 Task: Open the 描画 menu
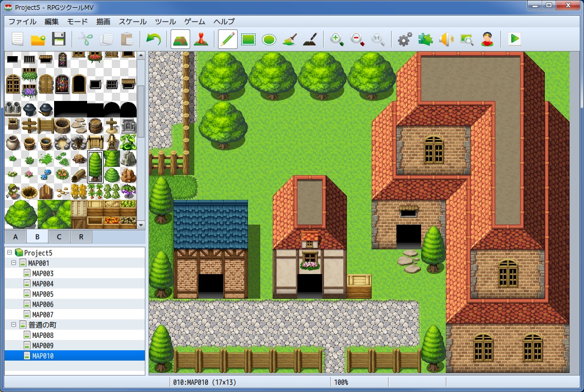point(103,22)
